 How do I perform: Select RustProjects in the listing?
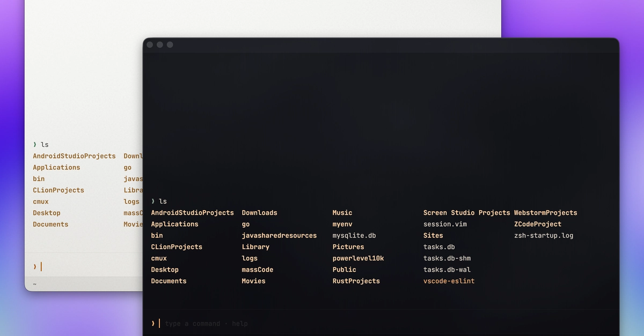click(356, 281)
